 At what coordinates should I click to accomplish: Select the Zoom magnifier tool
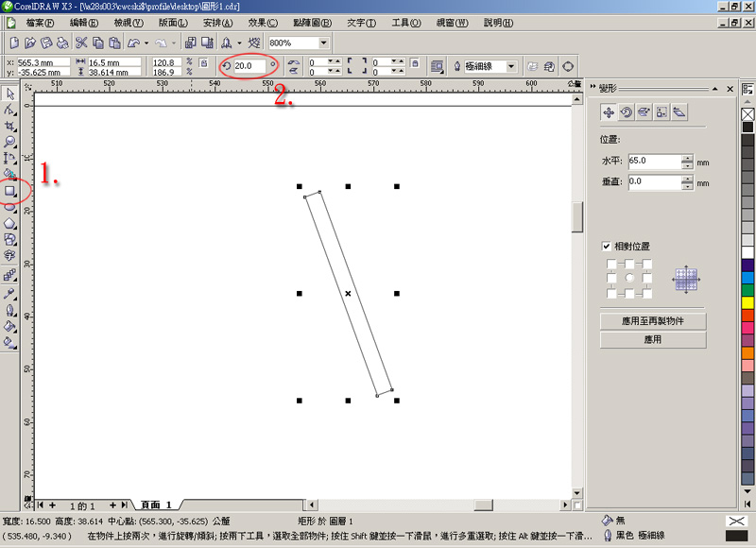pos(10,142)
